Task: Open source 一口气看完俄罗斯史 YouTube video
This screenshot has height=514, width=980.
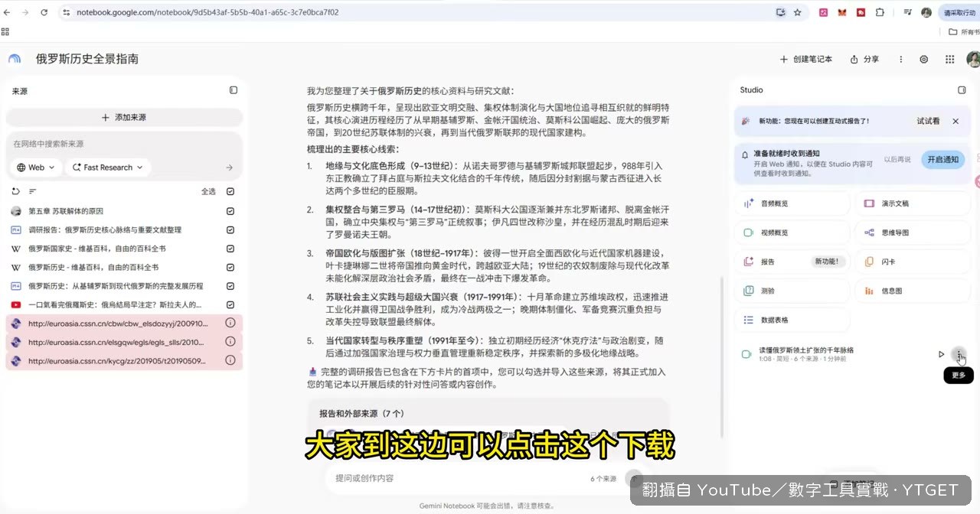Action: pyautogui.click(x=115, y=304)
